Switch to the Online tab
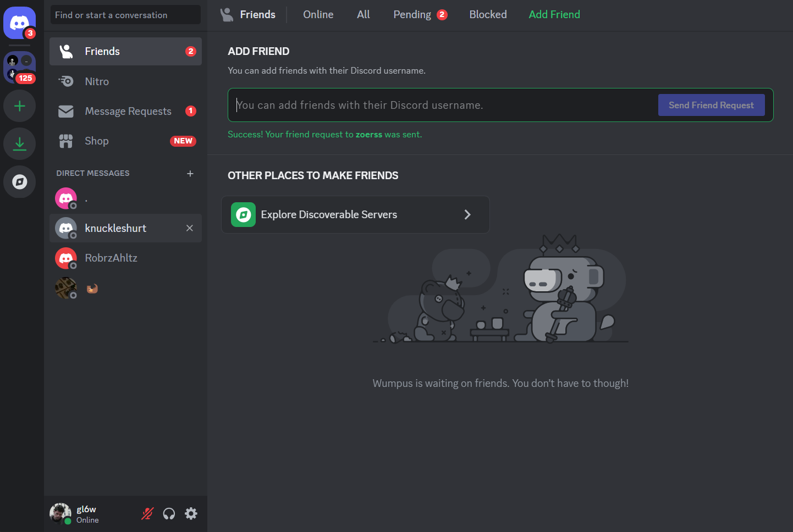The height and width of the screenshot is (532, 793). 318,14
